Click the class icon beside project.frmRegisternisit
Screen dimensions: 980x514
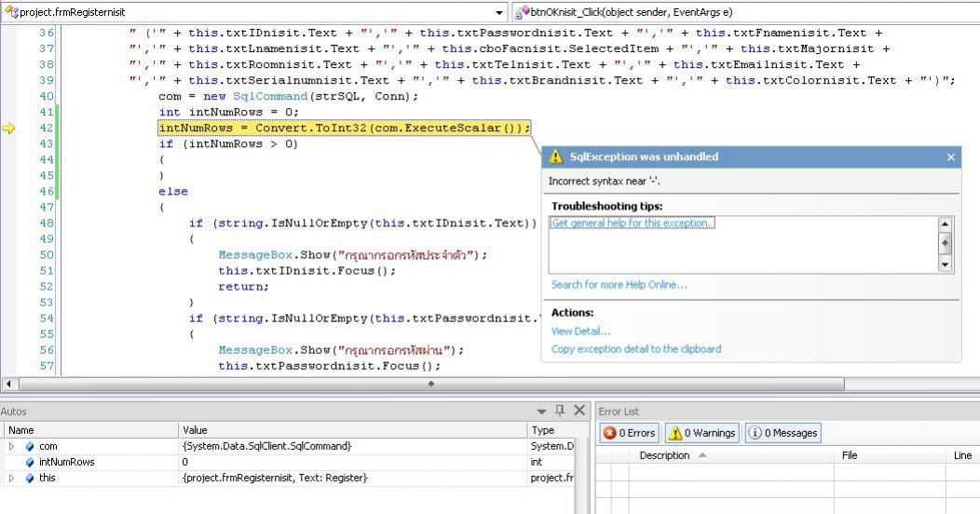point(11,12)
